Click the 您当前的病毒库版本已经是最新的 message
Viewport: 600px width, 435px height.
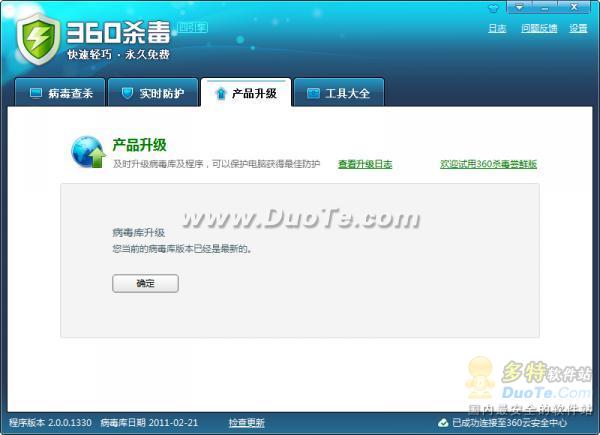pos(182,249)
